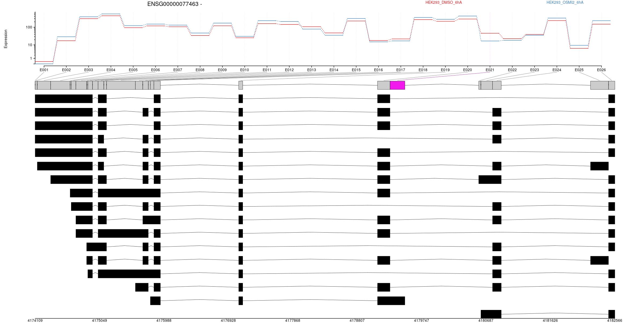This screenshot has width=644, height=325.
Task: Select the wide exon near 4179000 in second-to-last transcript
Action: coord(391,301)
